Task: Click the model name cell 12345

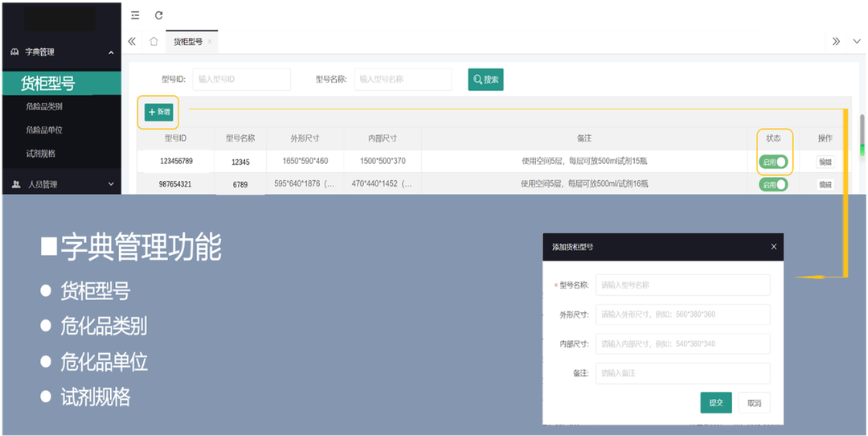Action: pos(240,162)
